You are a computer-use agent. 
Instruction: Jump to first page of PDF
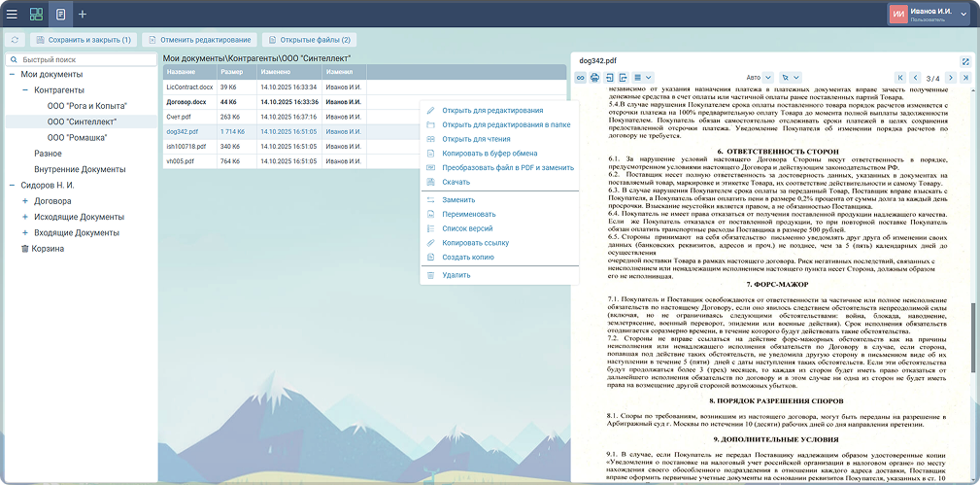pos(900,77)
